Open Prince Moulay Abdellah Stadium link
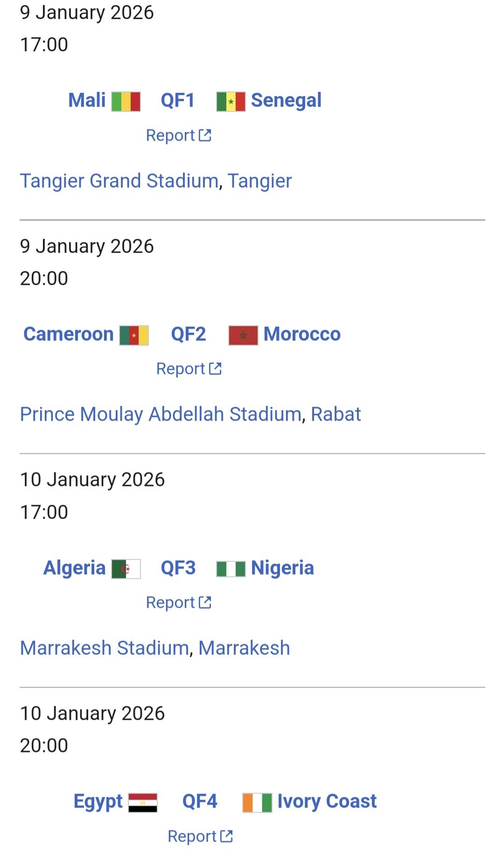504x850 pixels. [x=161, y=414]
